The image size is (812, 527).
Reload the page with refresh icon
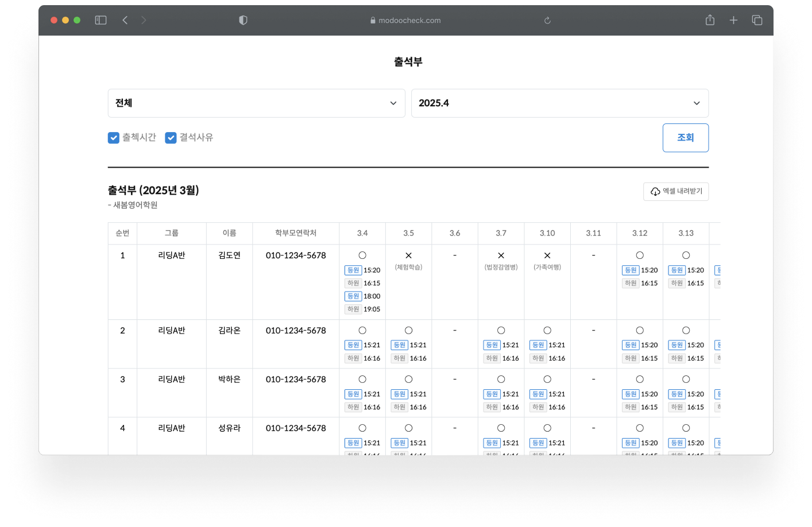547,21
